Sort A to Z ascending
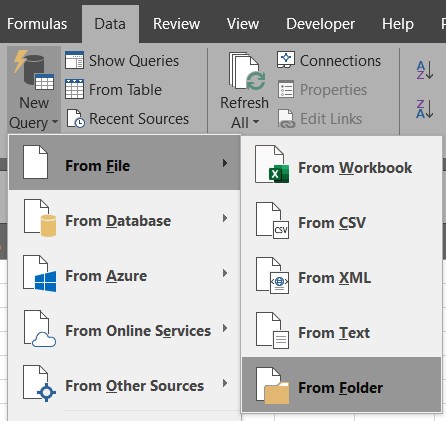Viewport: 446px width, 421px height. (425, 70)
